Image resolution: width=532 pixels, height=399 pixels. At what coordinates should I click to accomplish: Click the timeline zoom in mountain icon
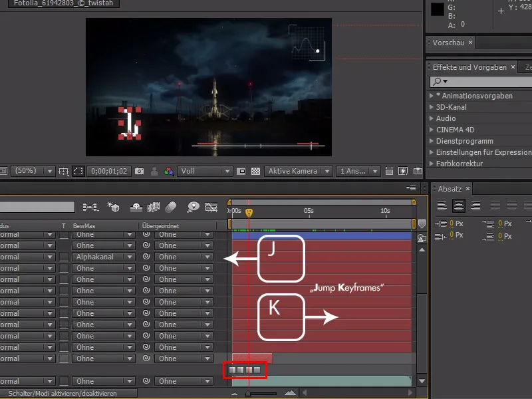tap(290, 393)
